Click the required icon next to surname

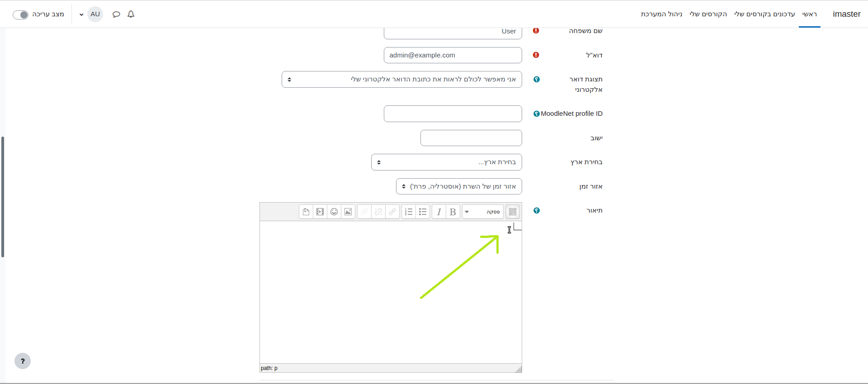tap(536, 31)
